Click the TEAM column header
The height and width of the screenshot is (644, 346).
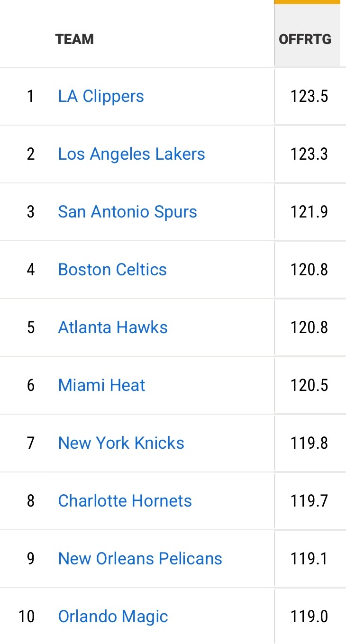[x=74, y=39]
